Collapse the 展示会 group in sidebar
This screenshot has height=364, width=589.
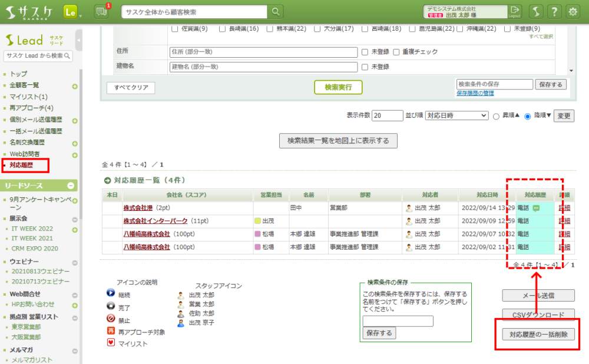pyautogui.click(x=75, y=219)
